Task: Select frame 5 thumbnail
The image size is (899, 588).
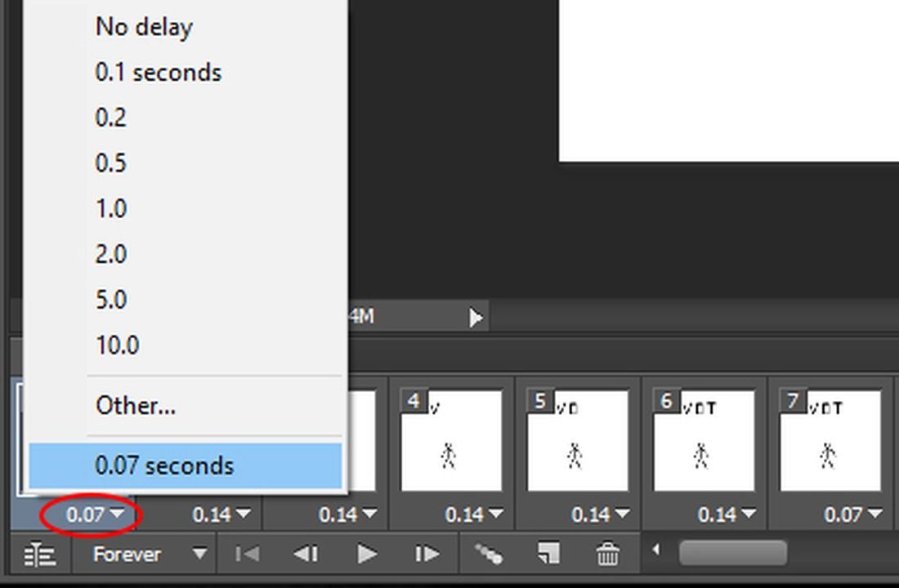Action: [x=578, y=441]
